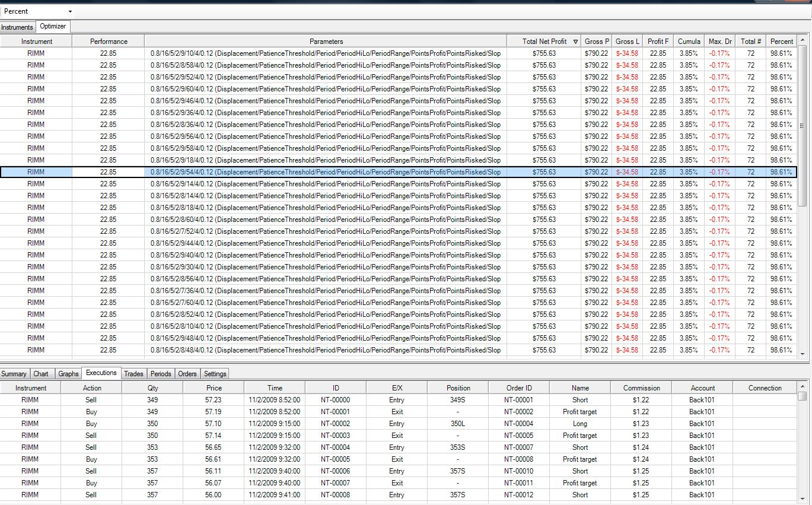
Task: Select row with parameters 0.8/16/5/2/9/30/4/0.12
Action: (399, 267)
